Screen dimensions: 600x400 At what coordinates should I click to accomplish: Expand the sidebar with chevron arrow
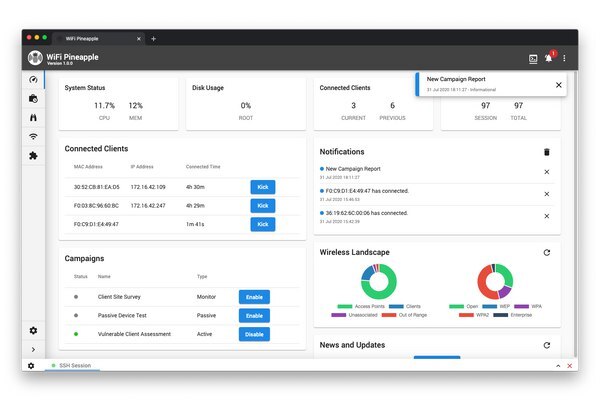point(33,349)
